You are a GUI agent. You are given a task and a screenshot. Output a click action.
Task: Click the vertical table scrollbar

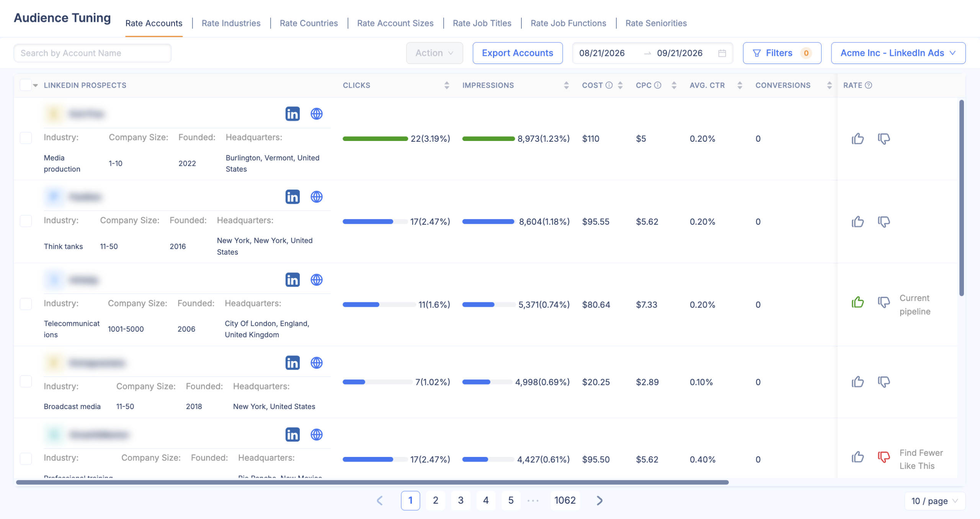pos(961,198)
